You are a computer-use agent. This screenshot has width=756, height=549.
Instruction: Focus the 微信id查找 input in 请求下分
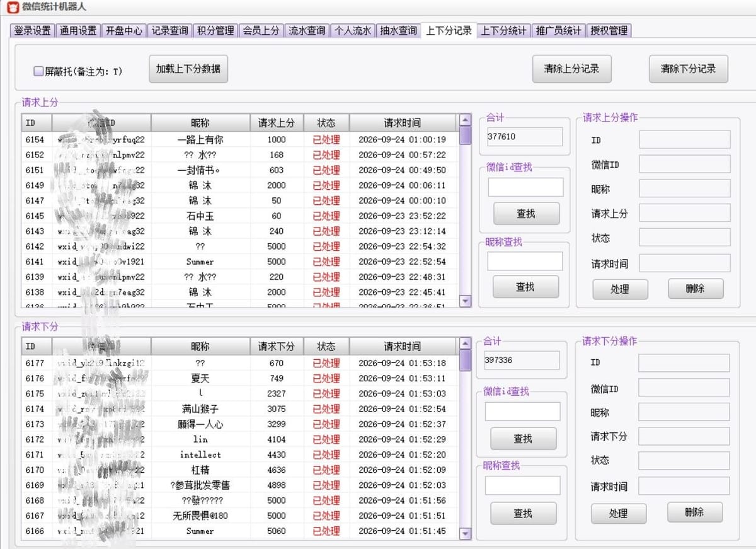tap(522, 412)
